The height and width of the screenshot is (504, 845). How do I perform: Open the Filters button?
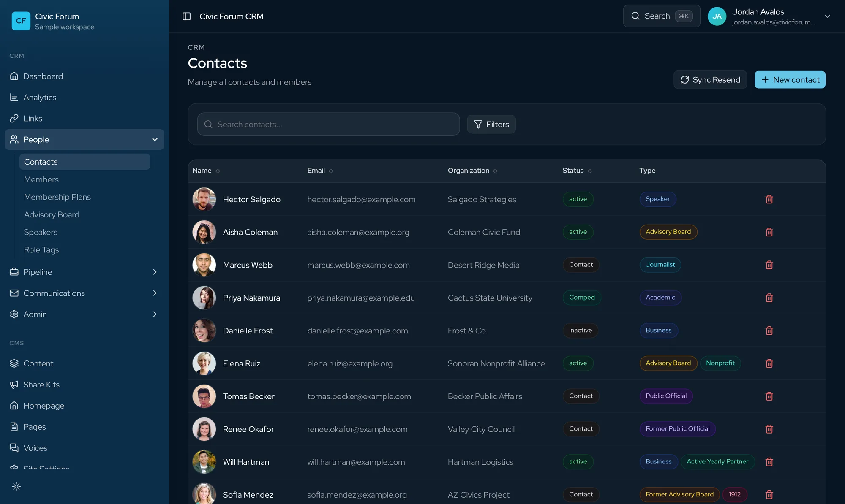click(491, 124)
